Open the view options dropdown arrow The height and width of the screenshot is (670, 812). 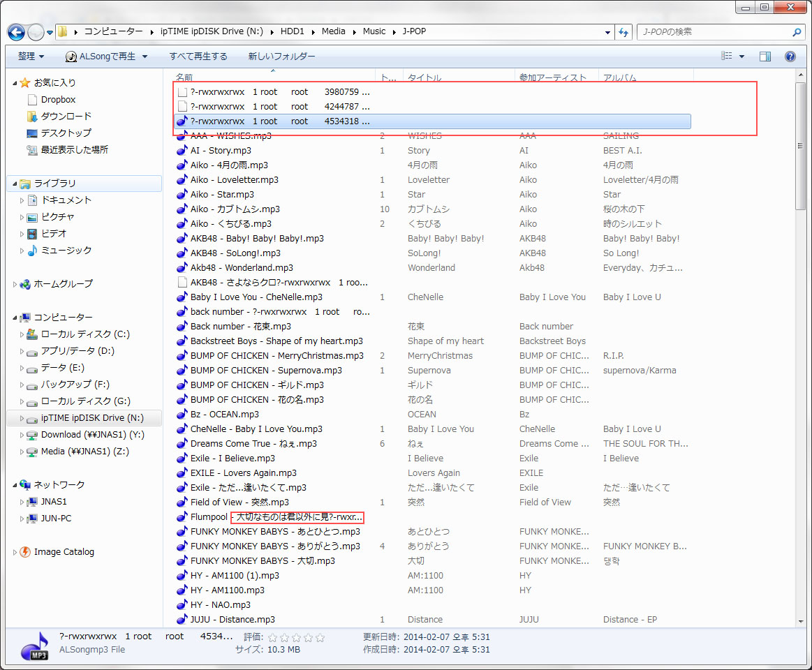741,57
